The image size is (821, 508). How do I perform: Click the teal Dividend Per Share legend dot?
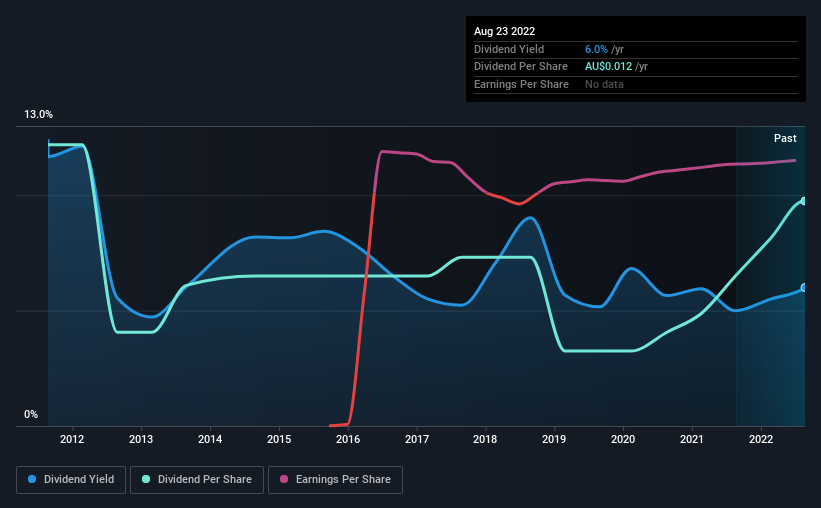(146, 479)
